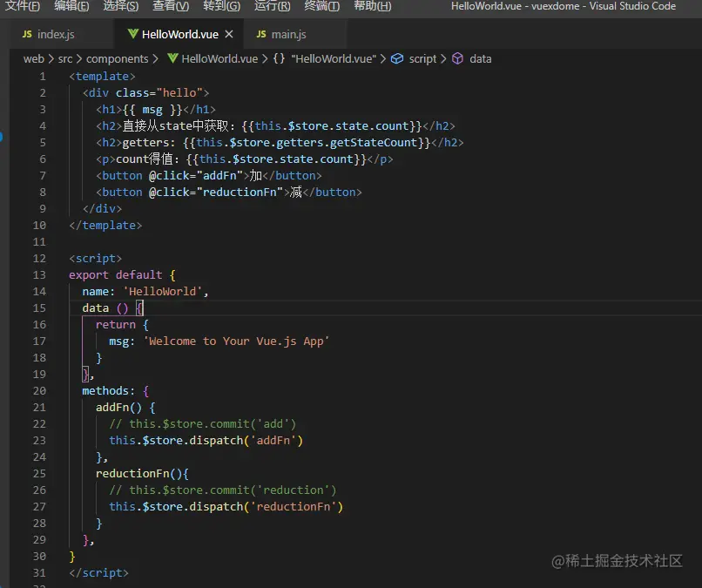This screenshot has height=588, width=702.
Task: Expand breadcrumb chevron after 'components'
Action: pos(155,59)
